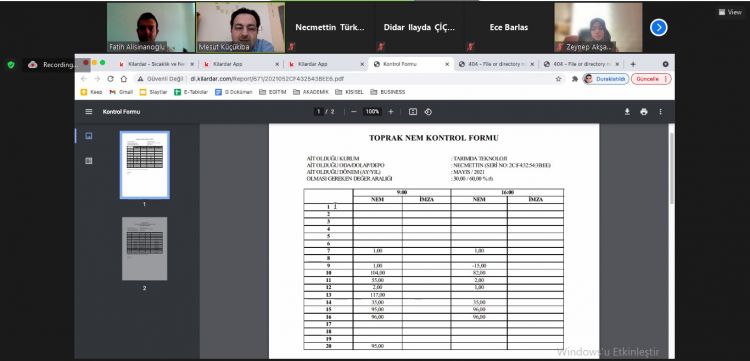Open the PDF viewer sidebar menu icon

(x=88, y=112)
